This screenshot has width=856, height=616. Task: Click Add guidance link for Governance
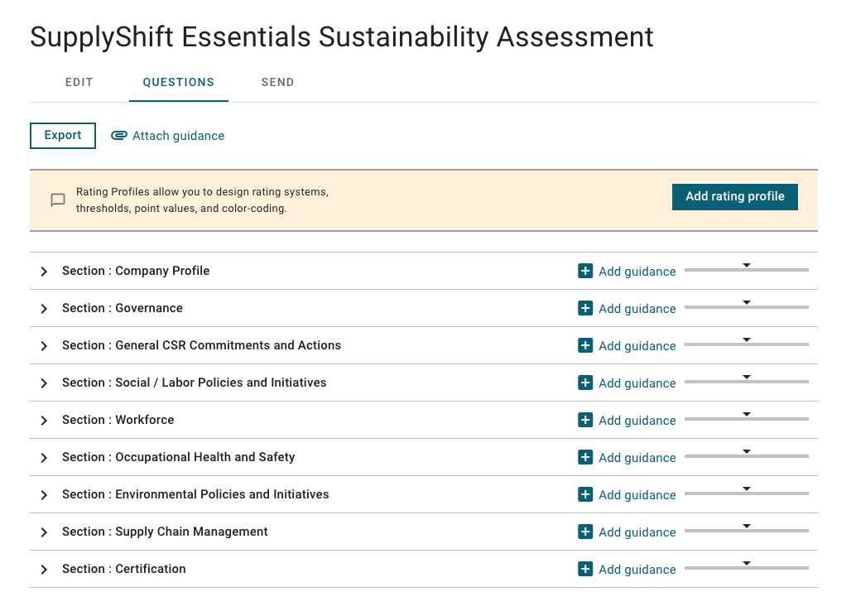point(637,309)
